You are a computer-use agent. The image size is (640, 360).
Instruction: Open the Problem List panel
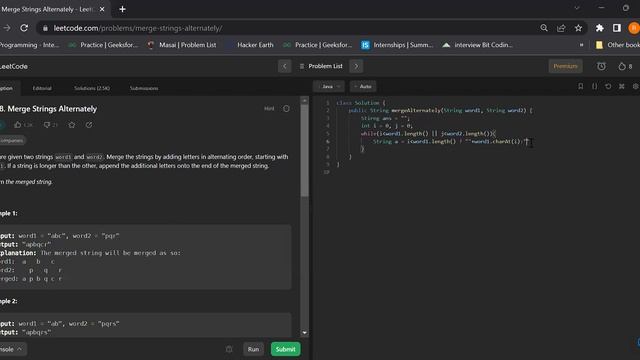tap(321, 66)
